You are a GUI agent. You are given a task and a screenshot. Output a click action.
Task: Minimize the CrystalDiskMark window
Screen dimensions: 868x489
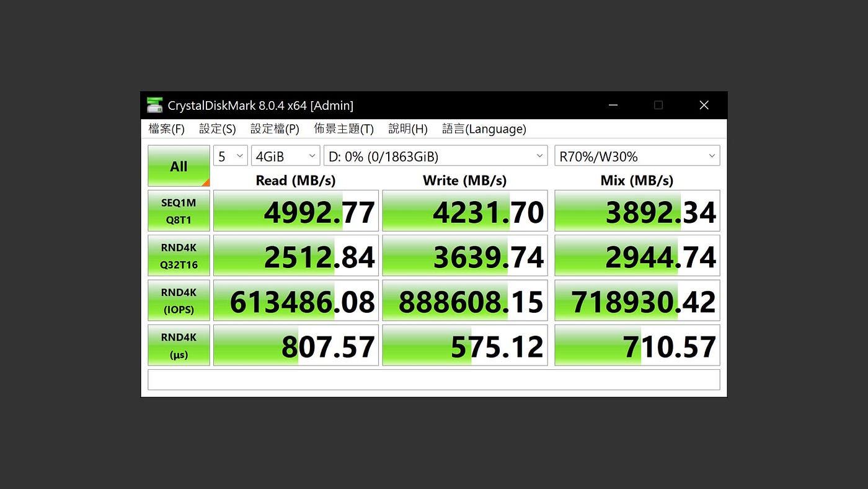(x=613, y=105)
